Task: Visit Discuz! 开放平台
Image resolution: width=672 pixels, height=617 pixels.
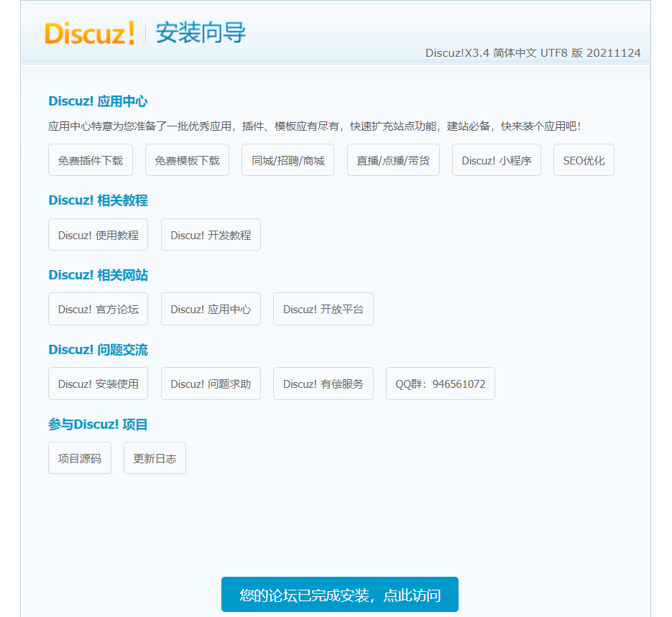Action: [323, 309]
